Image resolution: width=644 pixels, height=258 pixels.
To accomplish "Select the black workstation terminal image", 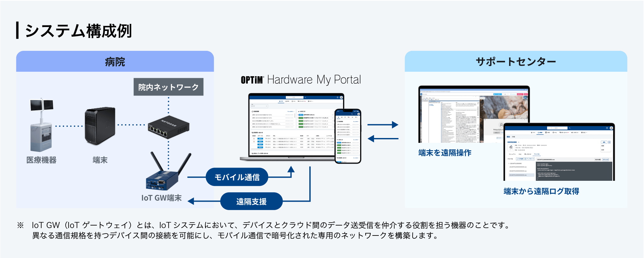I will click(x=100, y=126).
